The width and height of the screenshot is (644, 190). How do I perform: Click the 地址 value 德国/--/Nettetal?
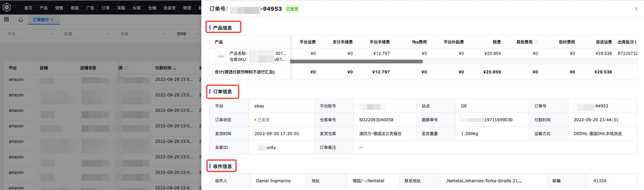[x=368, y=181]
